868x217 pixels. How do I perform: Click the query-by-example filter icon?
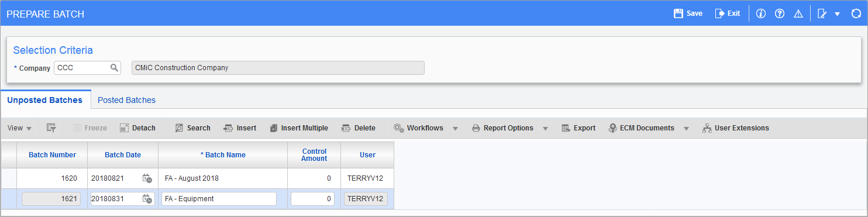tap(51, 128)
